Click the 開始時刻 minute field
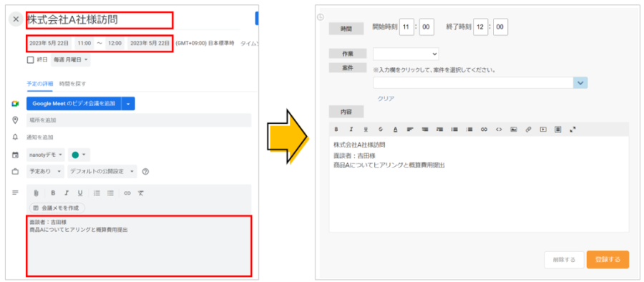This screenshot has width=644, height=282. click(x=426, y=27)
